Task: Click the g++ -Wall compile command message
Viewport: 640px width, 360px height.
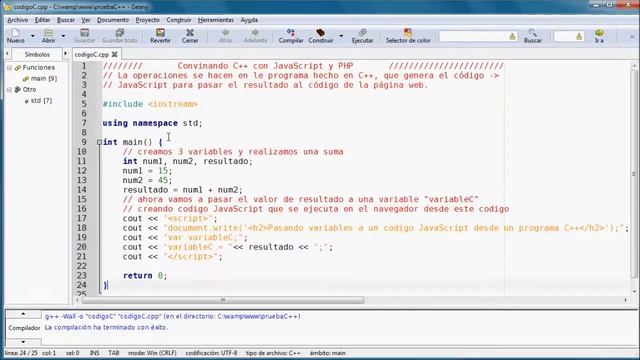Action: pyautogui.click(x=172, y=316)
